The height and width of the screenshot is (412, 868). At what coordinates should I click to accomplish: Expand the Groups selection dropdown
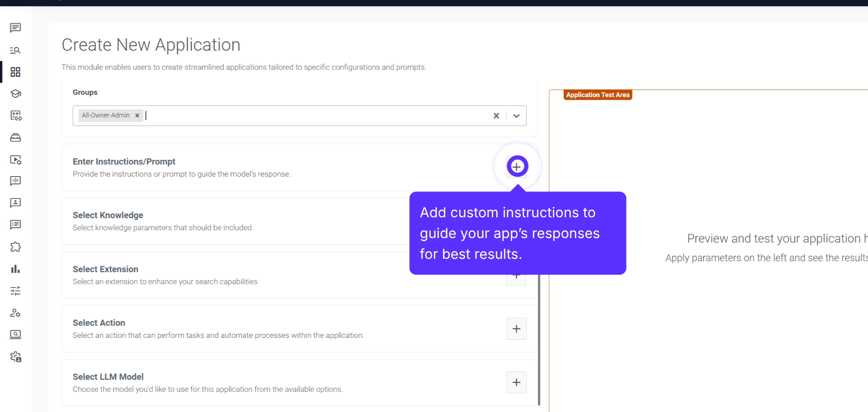[516, 116]
